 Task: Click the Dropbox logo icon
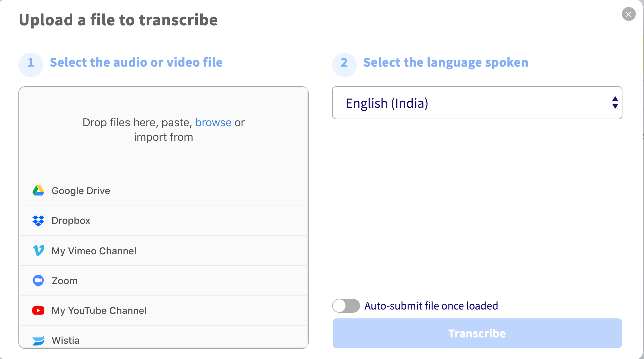(38, 221)
